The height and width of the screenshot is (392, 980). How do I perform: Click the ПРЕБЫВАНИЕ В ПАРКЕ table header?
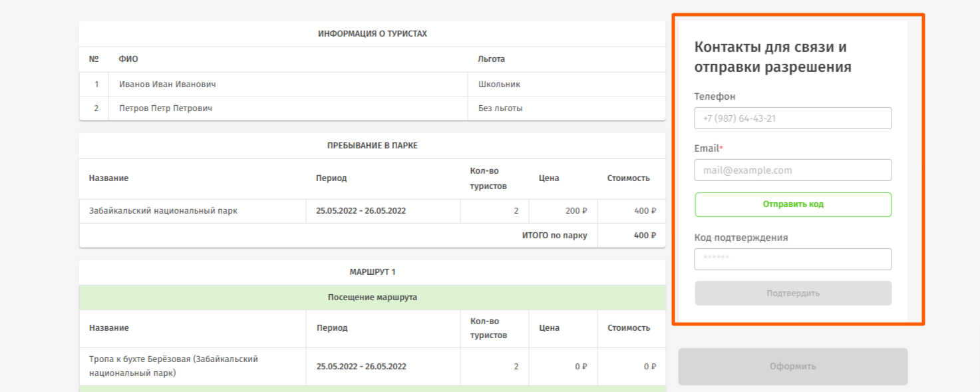click(372, 146)
